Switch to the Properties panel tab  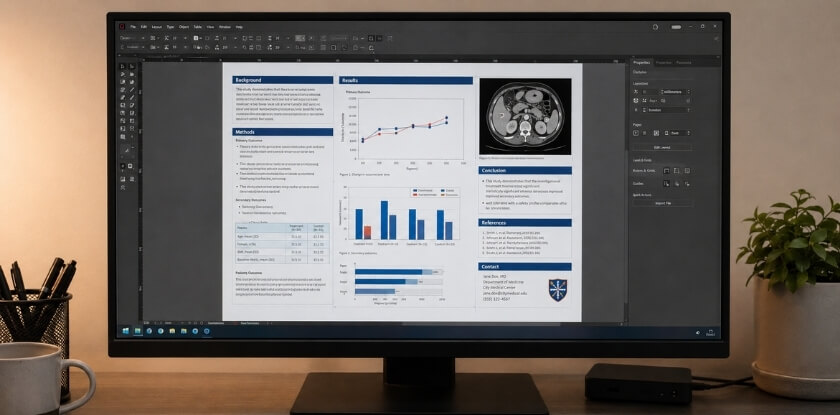point(641,63)
